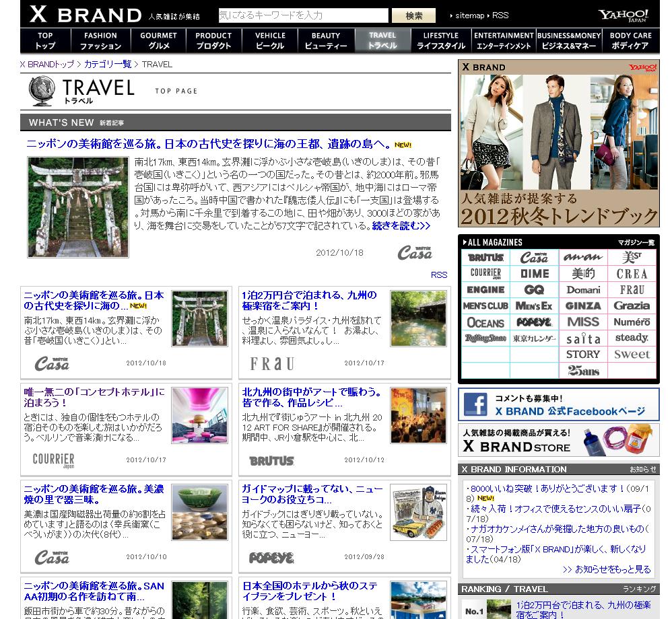Click カテゴリ一覧 breadcrumb link
This screenshot has width=672, height=619.
pyautogui.click(x=108, y=65)
